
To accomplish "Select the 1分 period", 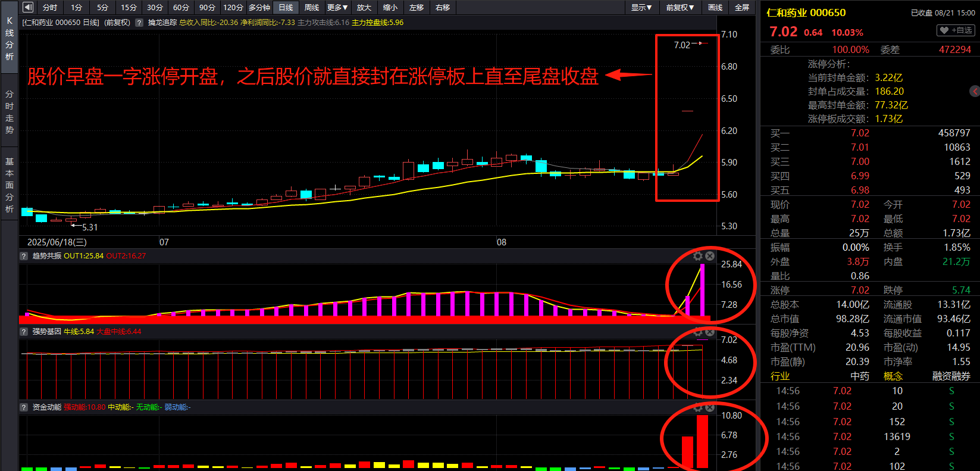I will [x=76, y=7].
